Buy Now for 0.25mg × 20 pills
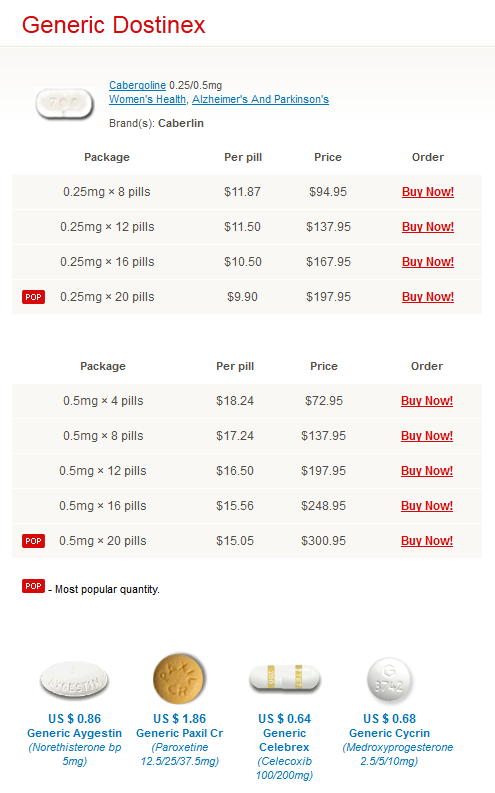 pyautogui.click(x=428, y=296)
